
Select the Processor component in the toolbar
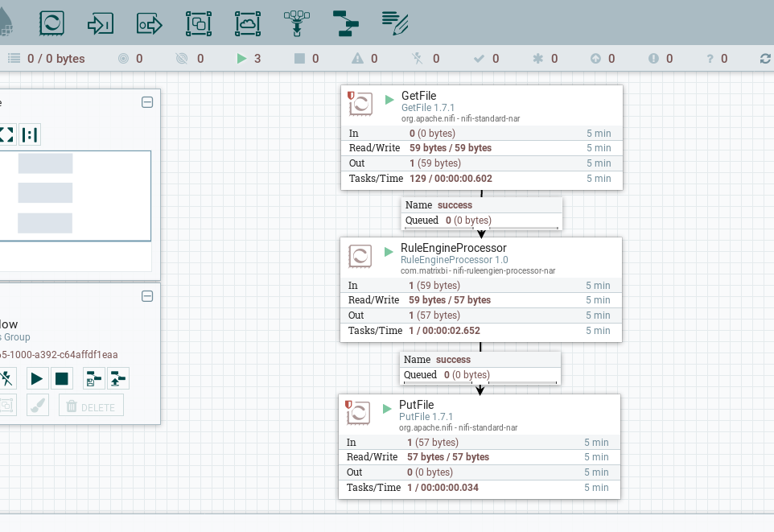pyautogui.click(x=52, y=23)
